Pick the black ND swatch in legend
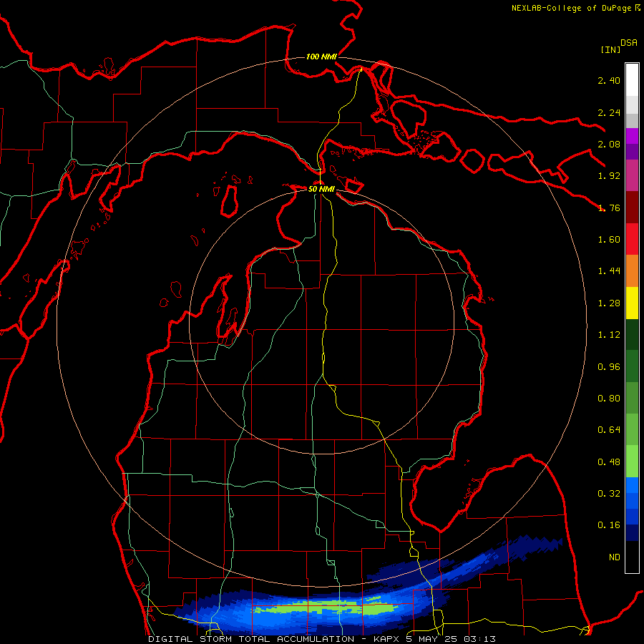The width and height of the screenshot is (644, 644). coord(632,557)
